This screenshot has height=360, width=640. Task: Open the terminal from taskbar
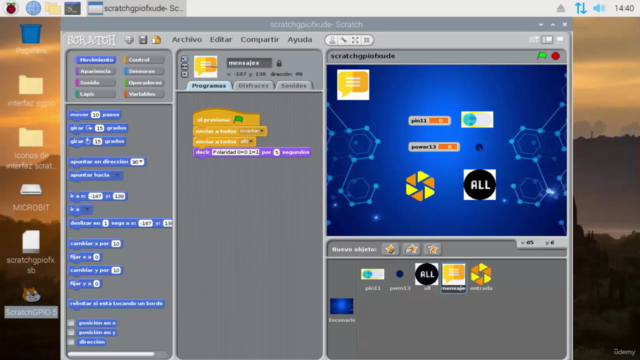(72, 8)
